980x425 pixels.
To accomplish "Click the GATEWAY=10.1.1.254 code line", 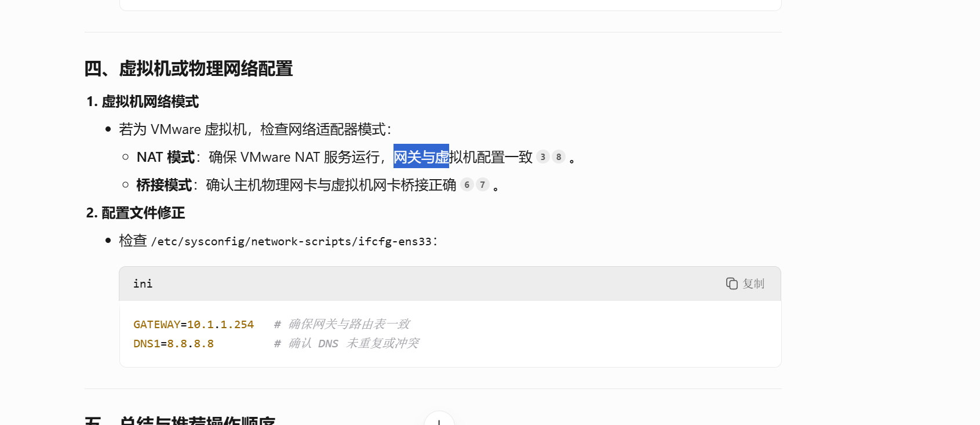I will (x=194, y=325).
